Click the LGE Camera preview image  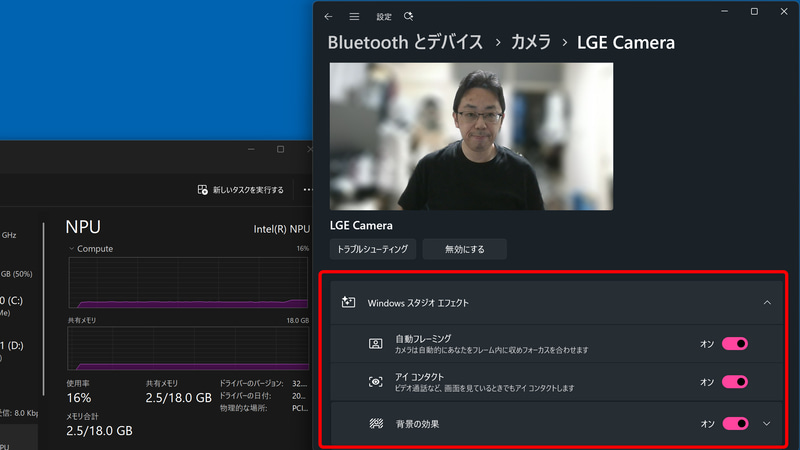471,136
